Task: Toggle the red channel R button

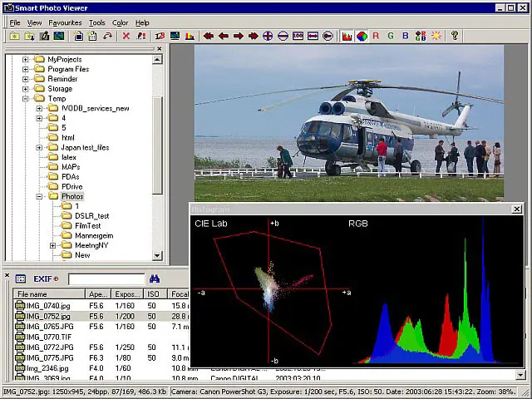Action: [376, 37]
